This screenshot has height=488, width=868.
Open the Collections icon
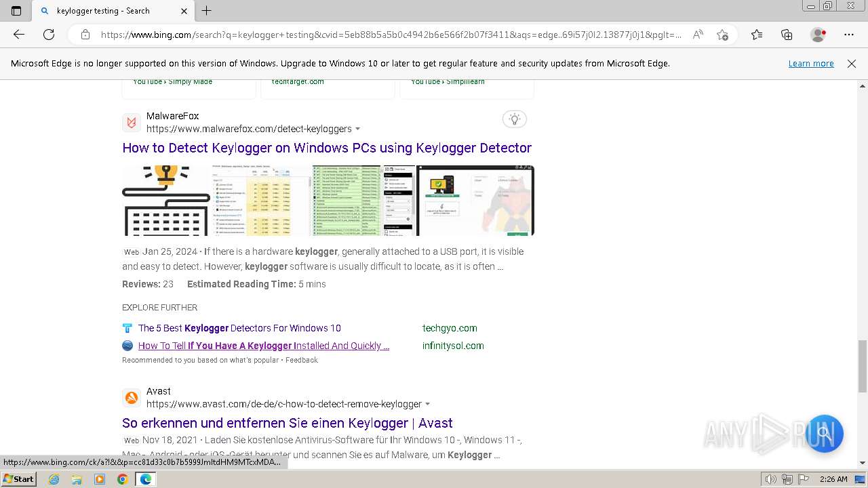(x=787, y=35)
